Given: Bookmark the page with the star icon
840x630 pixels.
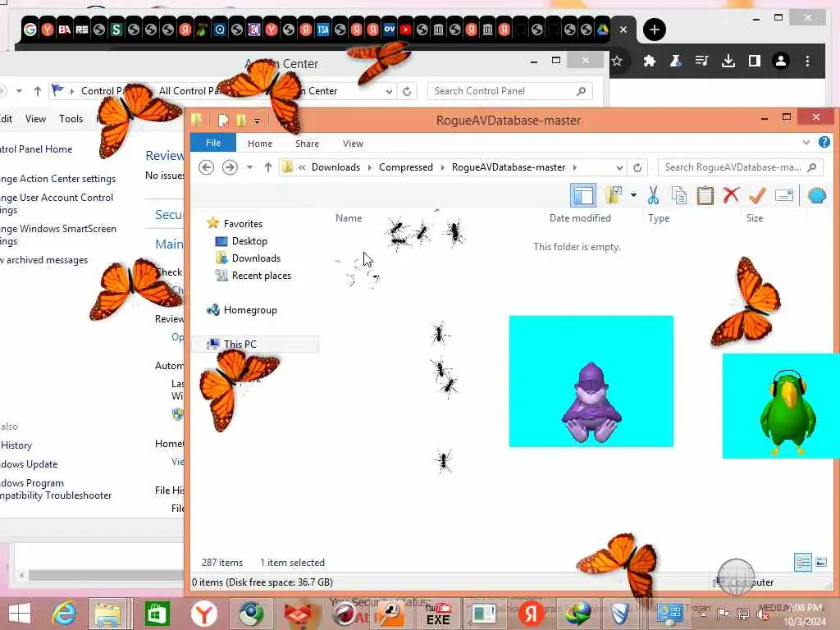Looking at the screenshot, I should (x=617, y=61).
